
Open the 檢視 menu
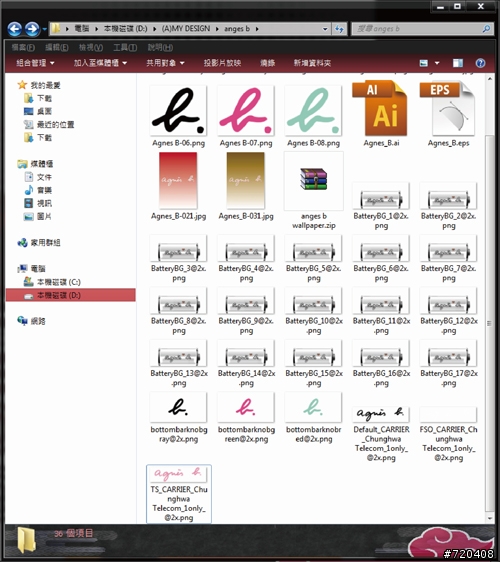click(91, 47)
